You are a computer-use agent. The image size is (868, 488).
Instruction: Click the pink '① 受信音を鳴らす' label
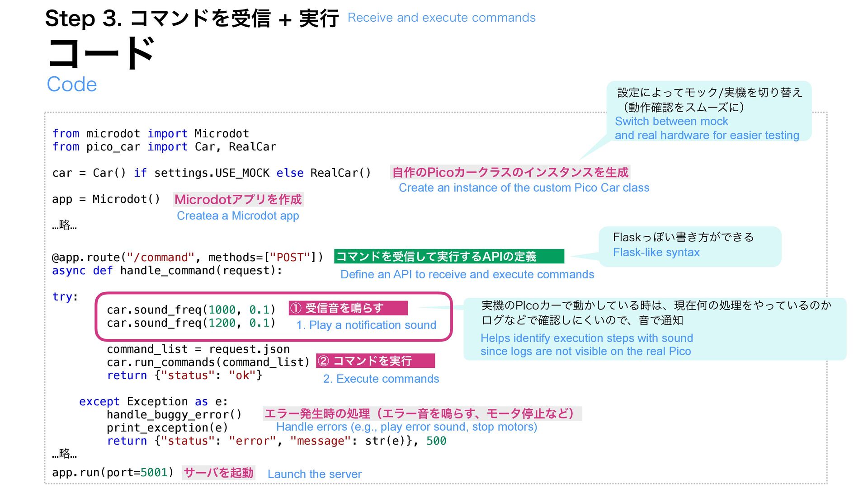(x=348, y=308)
